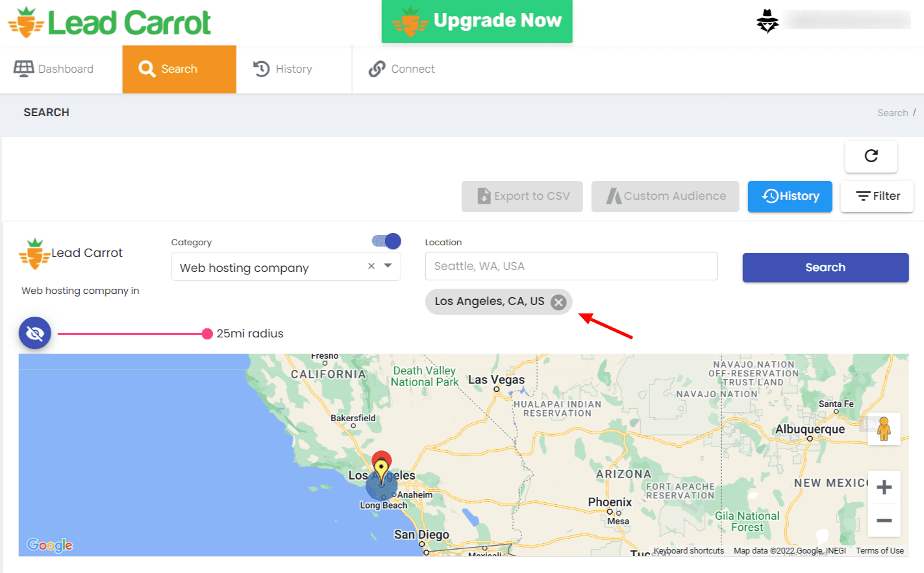Click the Phoenix label on map
The width and height of the screenshot is (924, 573).
click(x=610, y=502)
